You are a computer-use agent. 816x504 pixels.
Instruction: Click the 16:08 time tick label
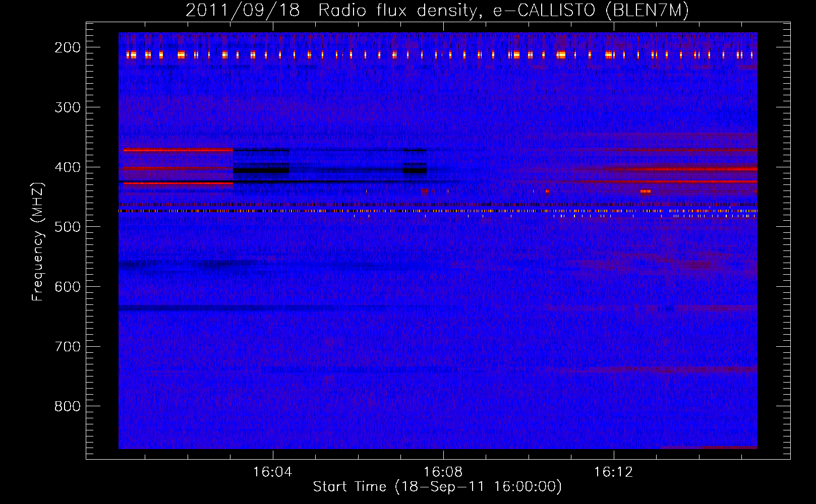443,472
